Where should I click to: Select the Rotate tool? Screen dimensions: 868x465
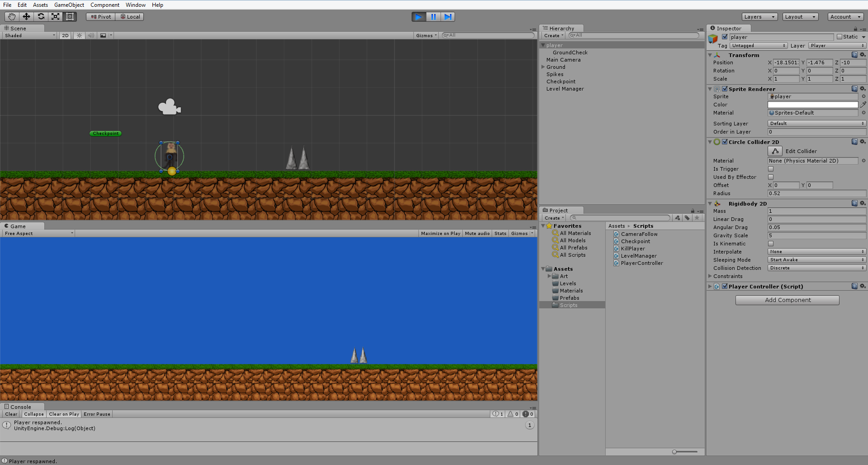point(41,17)
